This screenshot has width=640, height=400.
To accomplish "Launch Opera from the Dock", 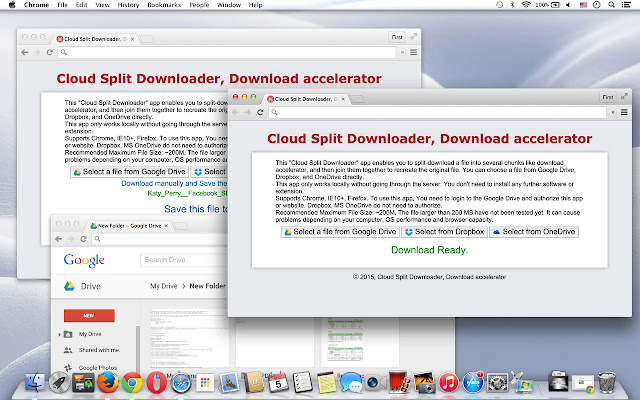I will pos(156,382).
